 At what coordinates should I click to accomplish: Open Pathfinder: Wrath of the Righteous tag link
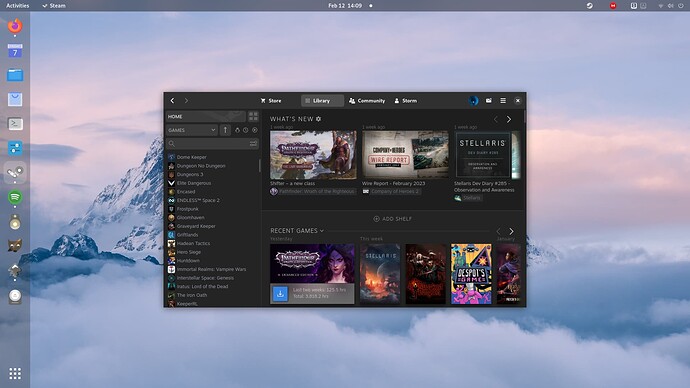point(316,191)
